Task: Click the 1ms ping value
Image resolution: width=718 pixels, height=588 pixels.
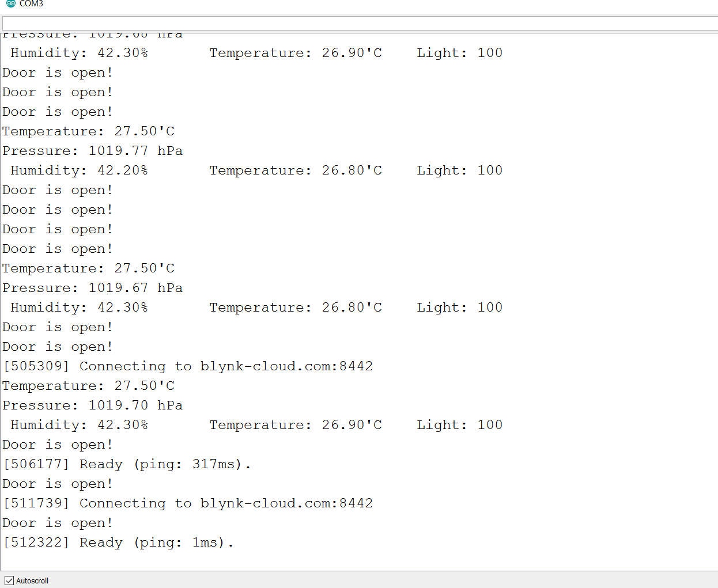Action: point(205,543)
